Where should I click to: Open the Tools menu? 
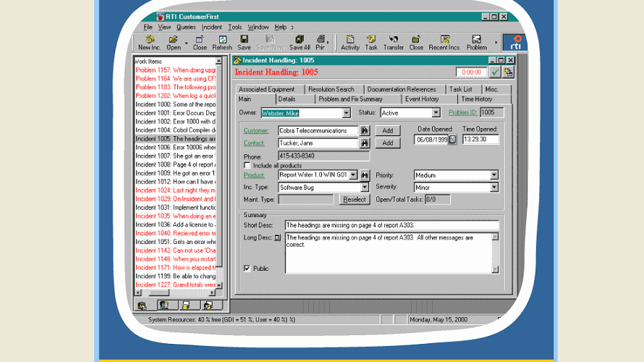235,27
